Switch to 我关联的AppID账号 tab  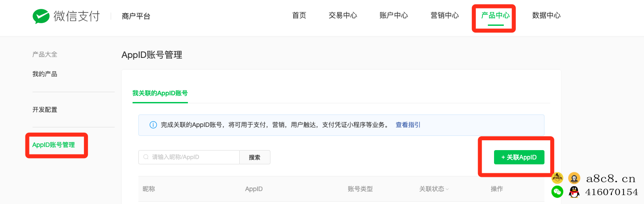[x=160, y=93]
